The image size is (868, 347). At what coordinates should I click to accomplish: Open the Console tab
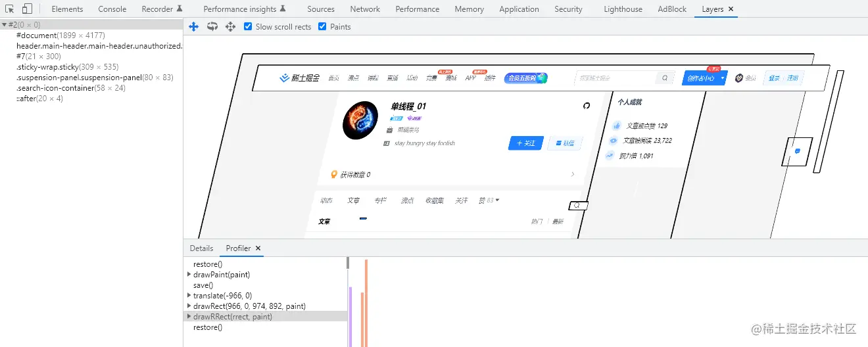[x=112, y=9]
